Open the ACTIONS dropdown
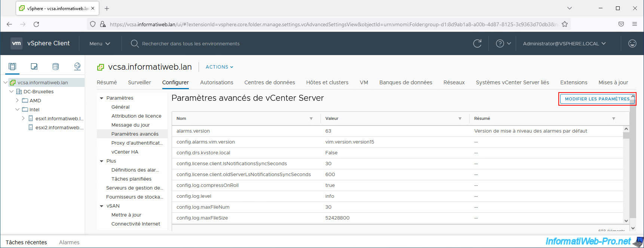644x248 pixels. (x=219, y=67)
